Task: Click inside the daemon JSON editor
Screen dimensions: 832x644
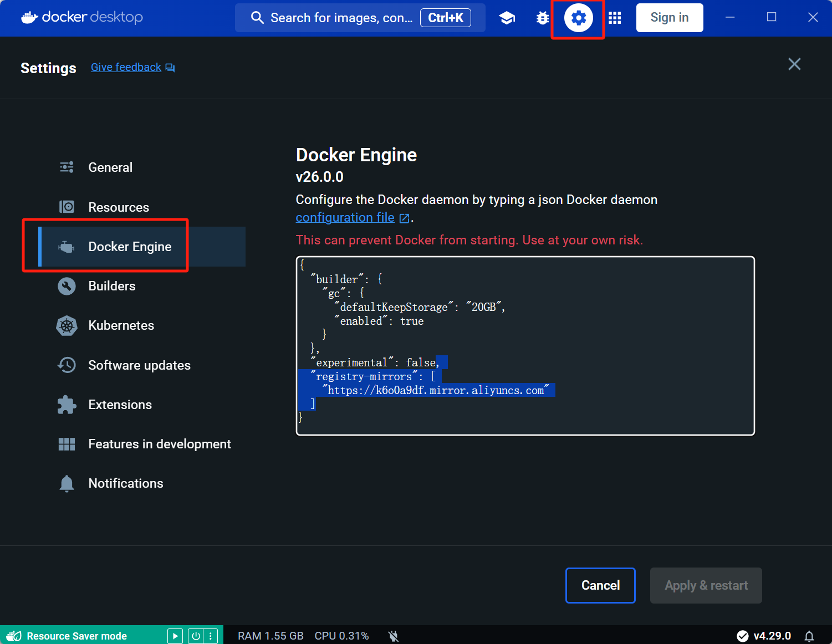Action: pyautogui.click(x=525, y=346)
